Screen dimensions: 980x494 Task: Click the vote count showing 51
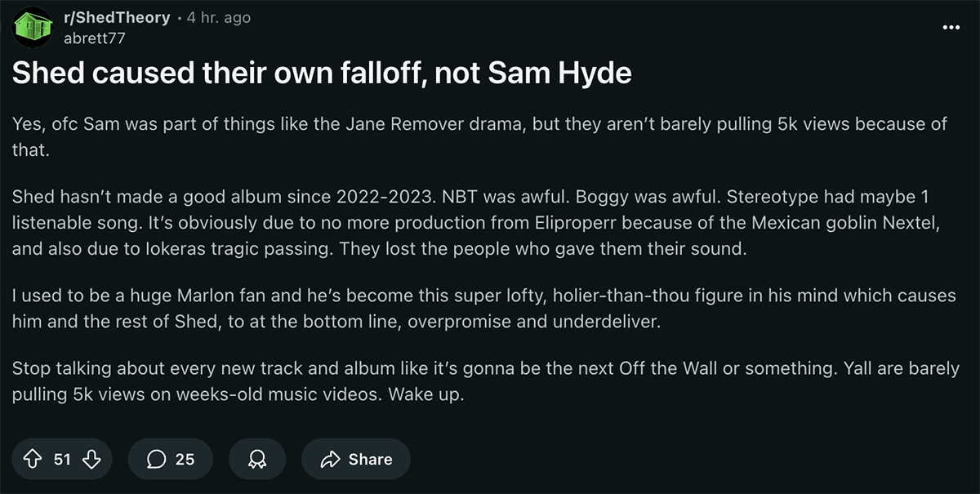(x=62, y=460)
